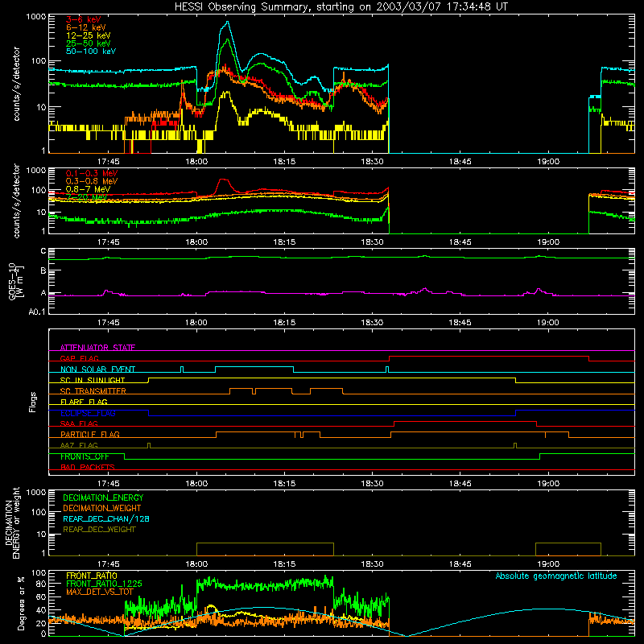Screen dimensions: 644x644
Task: Select '19:00' tick under the GOES panel
Action: click(x=548, y=323)
